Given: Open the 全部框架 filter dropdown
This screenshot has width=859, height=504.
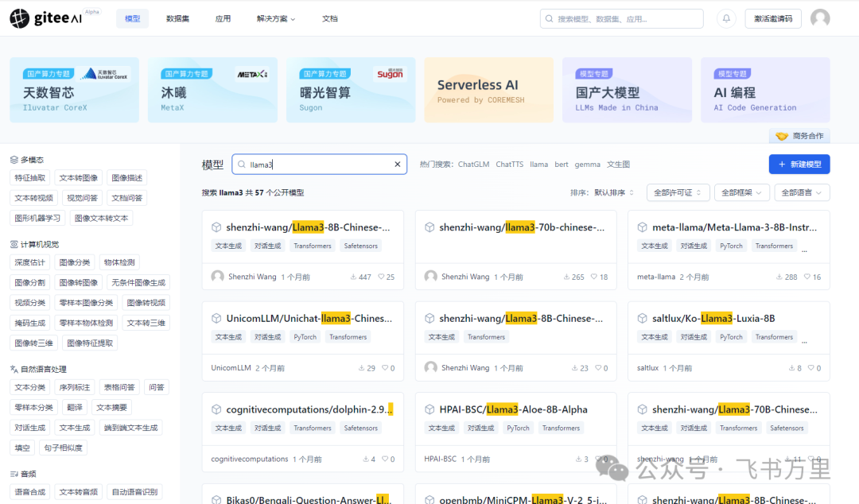Looking at the screenshot, I should 742,193.
